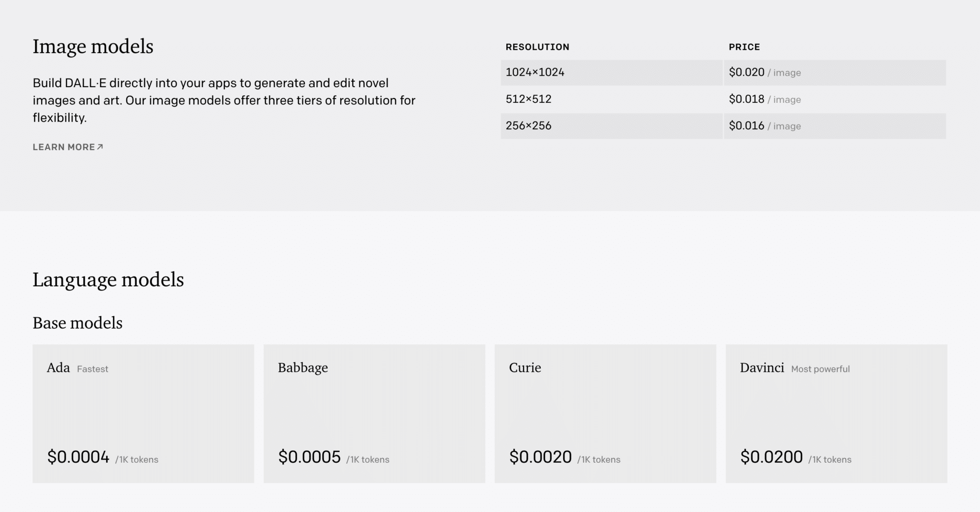Click the $0.016 / image price

[765, 126]
